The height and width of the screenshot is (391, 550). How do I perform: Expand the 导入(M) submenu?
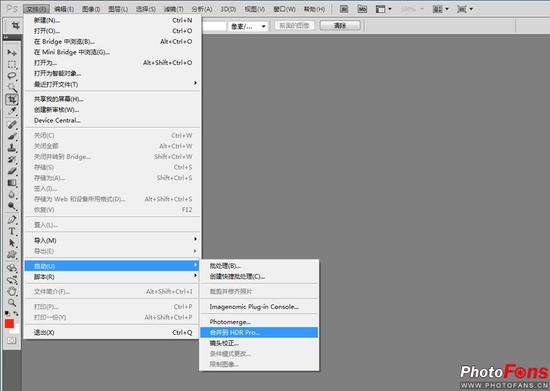pyautogui.click(x=112, y=240)
